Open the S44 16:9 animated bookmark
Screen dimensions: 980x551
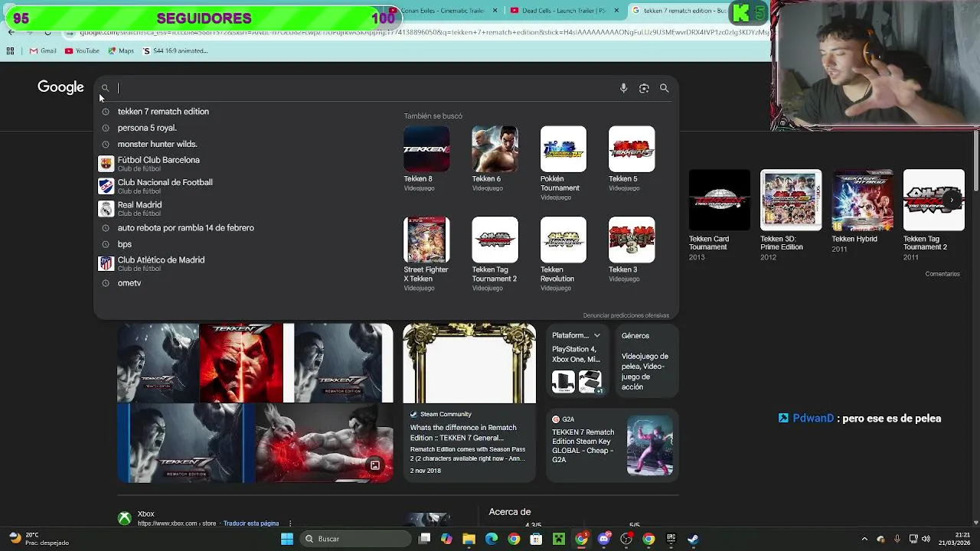click(x=175, y=51)
